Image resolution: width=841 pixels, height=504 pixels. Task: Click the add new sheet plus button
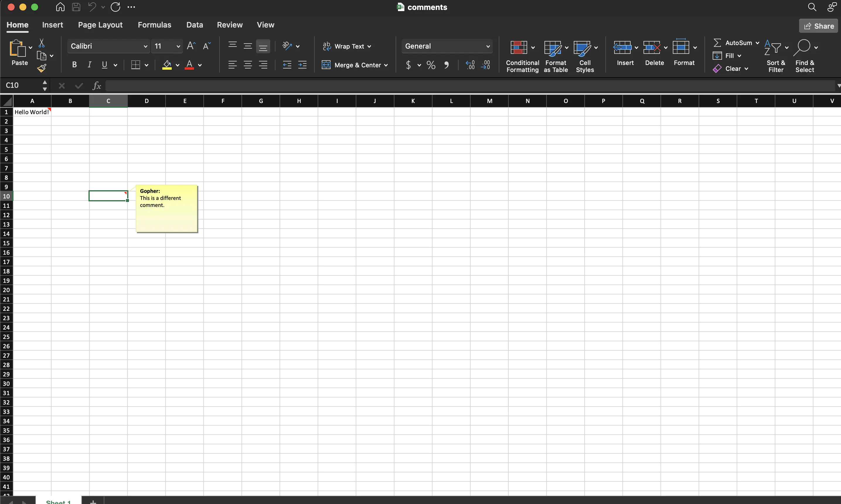click(x=93, y=502)
